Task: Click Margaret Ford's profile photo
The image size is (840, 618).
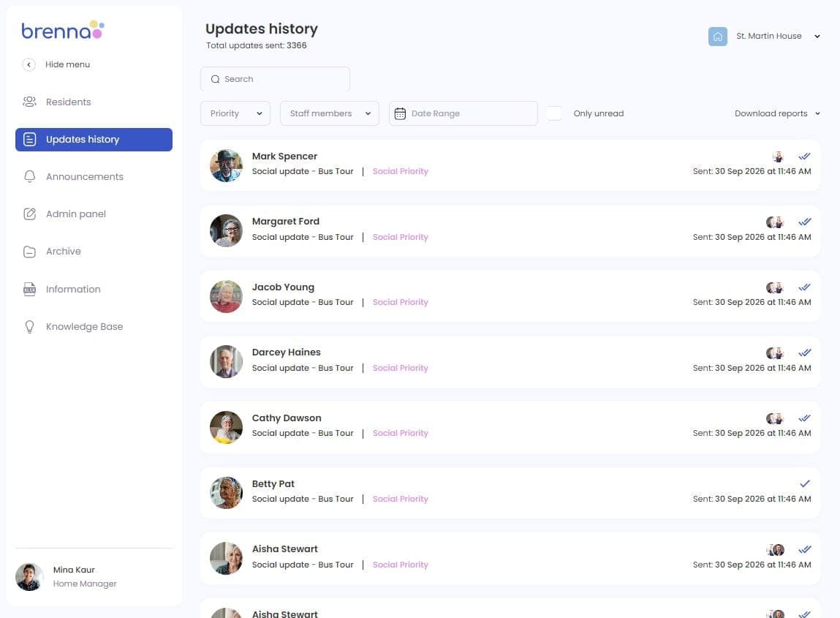Action: point(226,231)
